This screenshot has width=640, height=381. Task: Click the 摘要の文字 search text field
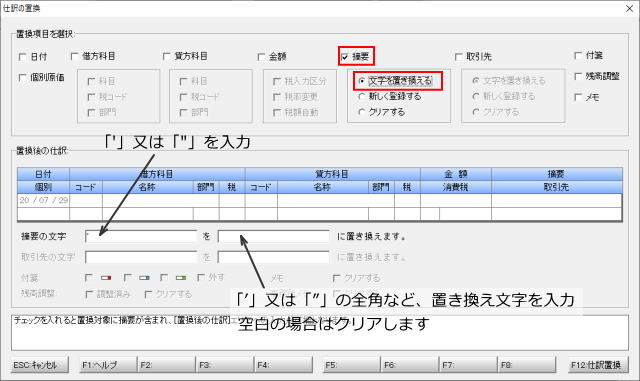pos(141,236)
